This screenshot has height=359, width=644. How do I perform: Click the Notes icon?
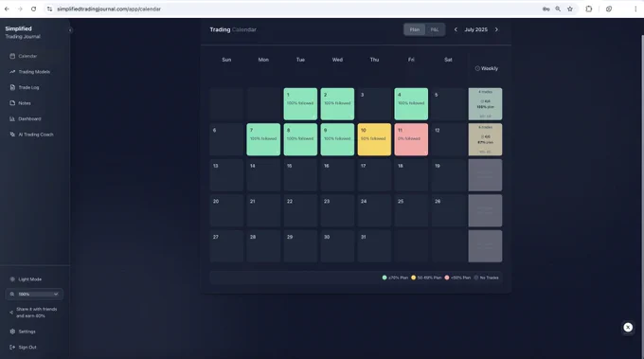click(x=12, y=103)
